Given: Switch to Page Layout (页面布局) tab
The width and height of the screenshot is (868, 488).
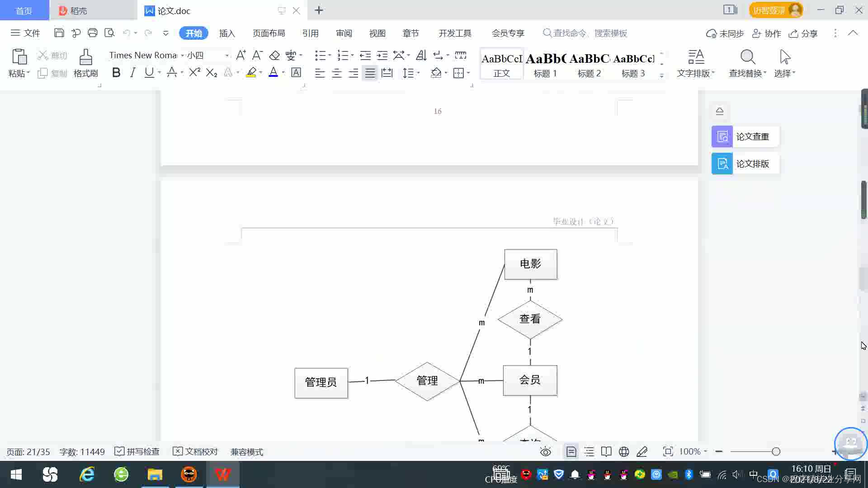Looking at the screenshot, I should [269, 33].
